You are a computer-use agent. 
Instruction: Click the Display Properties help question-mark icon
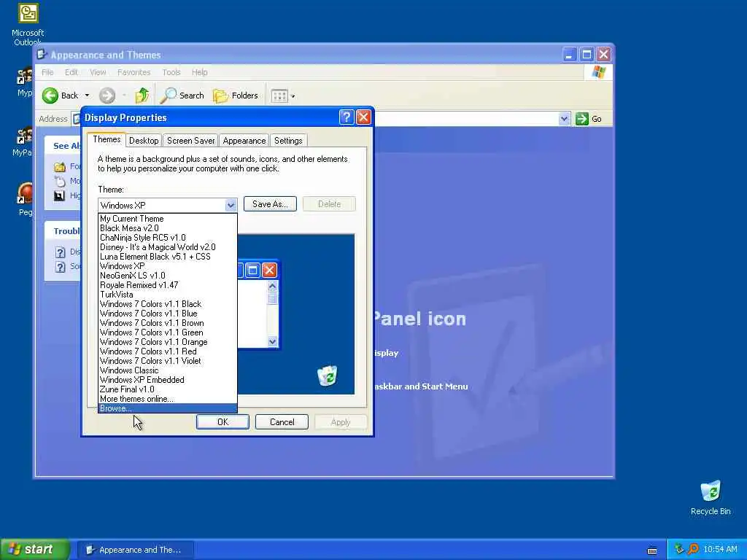[347, 117]
